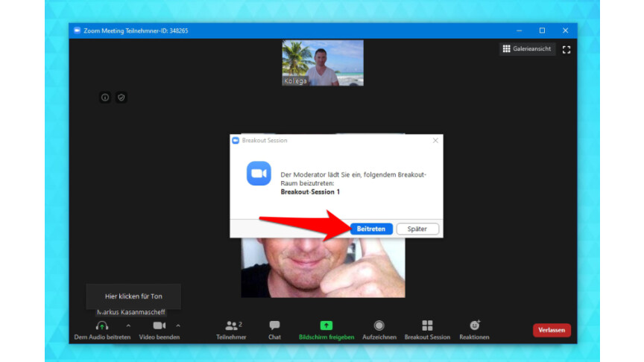The width and height of the screenshot is (644, 362).
Task: Open the meeting info icon
Action: click(105, 98)
